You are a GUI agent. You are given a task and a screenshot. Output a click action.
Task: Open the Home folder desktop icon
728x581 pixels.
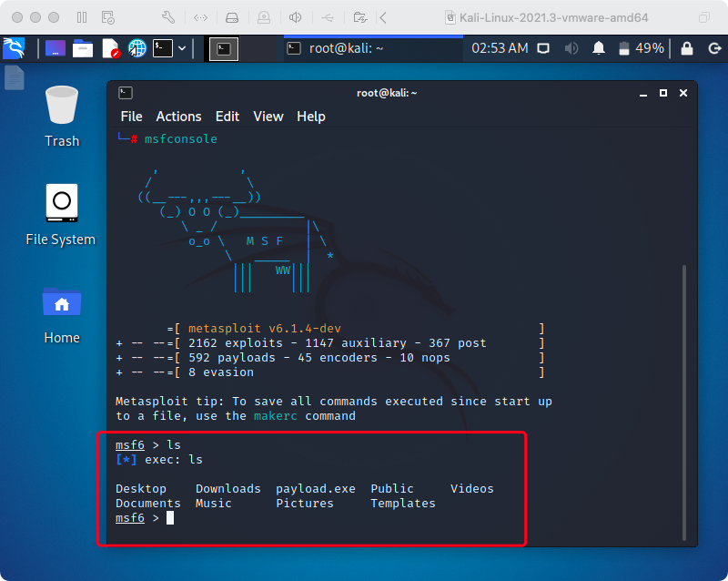tap(62, 316)
